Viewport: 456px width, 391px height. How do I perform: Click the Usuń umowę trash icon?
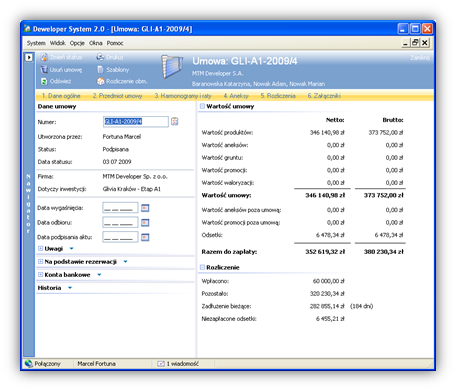point(44,70)
